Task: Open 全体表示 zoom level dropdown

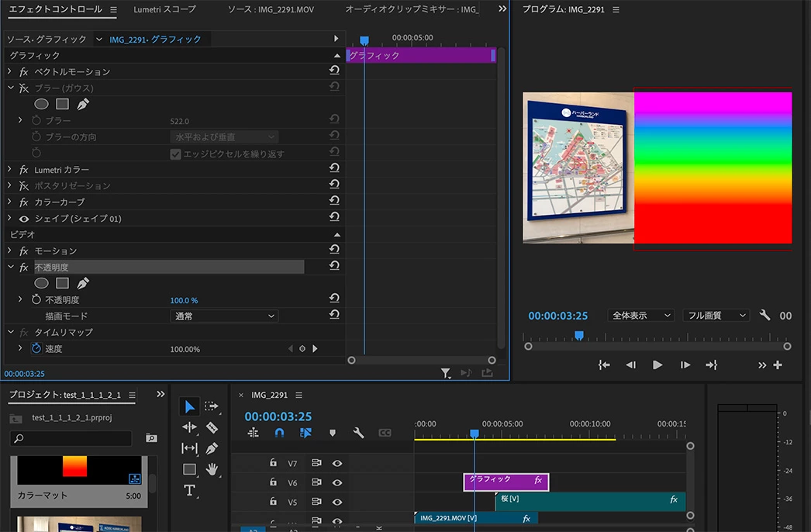Action: coord(641,315)
